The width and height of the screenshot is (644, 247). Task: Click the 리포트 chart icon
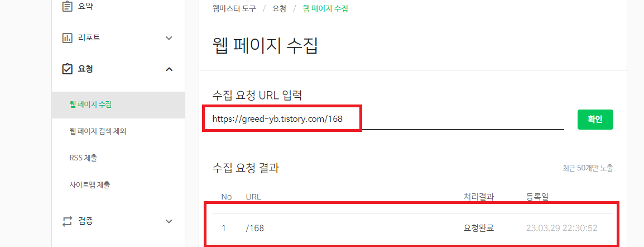67,38
